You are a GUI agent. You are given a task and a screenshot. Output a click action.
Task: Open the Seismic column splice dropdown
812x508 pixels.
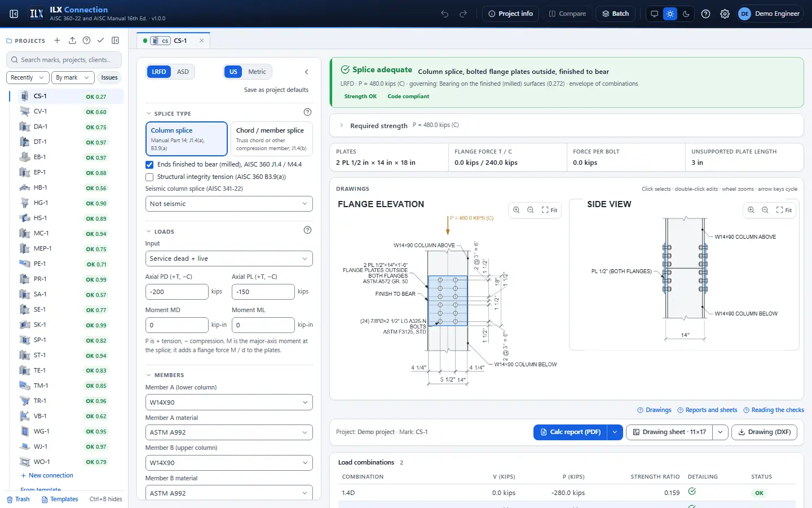point(229,204)
